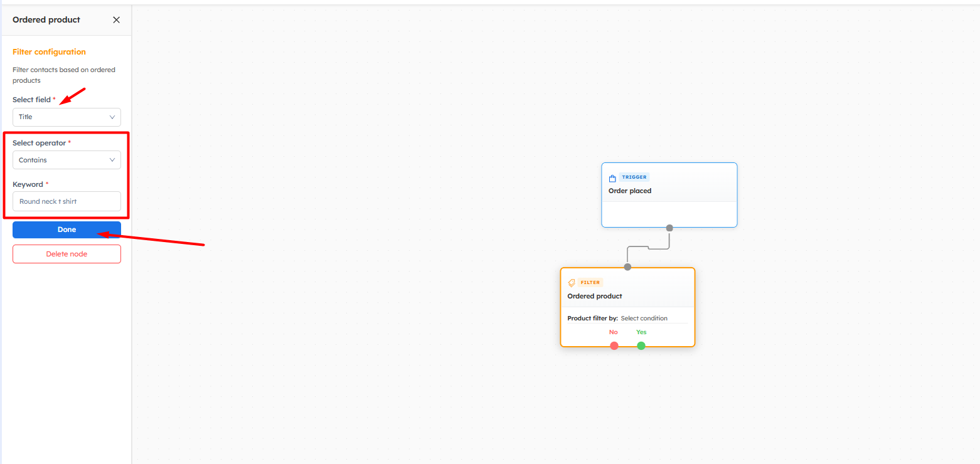Focus the Keyword input field
This screenshot has height=464, width=980.
[67, 201]
